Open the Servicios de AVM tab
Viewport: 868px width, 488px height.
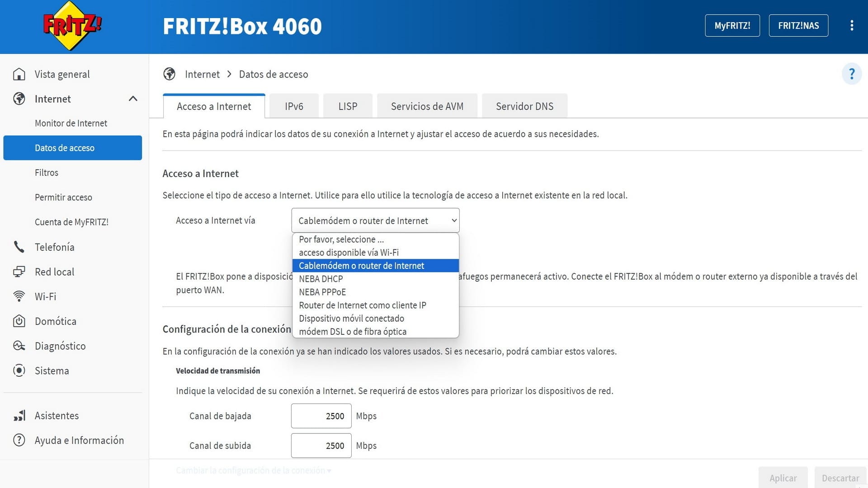point(427,106)
